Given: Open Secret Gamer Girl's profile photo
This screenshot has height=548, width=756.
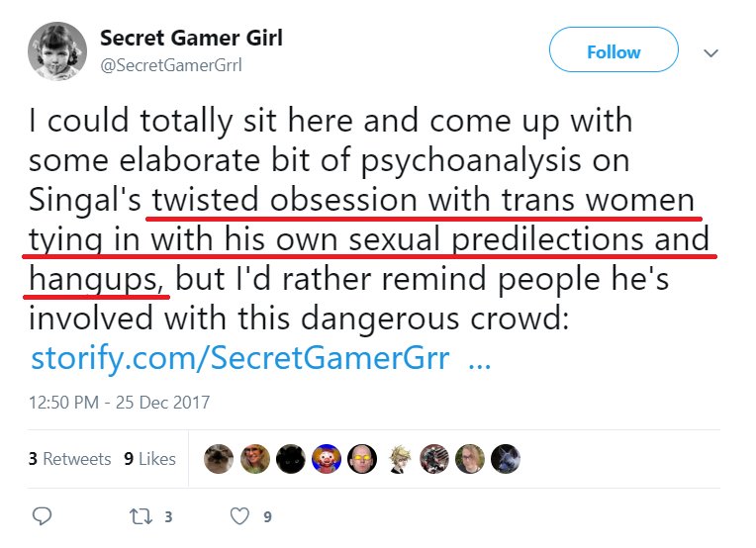Looking at the screenshot, I should [x=56, y=52].
